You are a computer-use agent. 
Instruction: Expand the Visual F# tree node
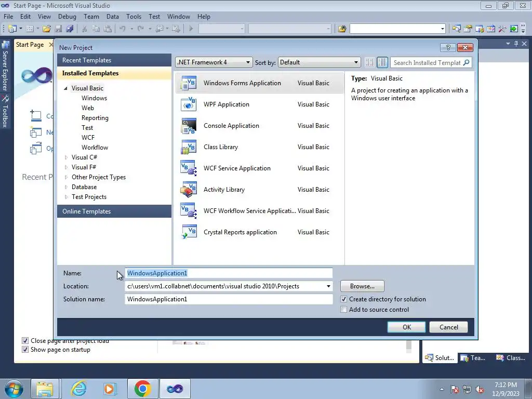[66, 167]
